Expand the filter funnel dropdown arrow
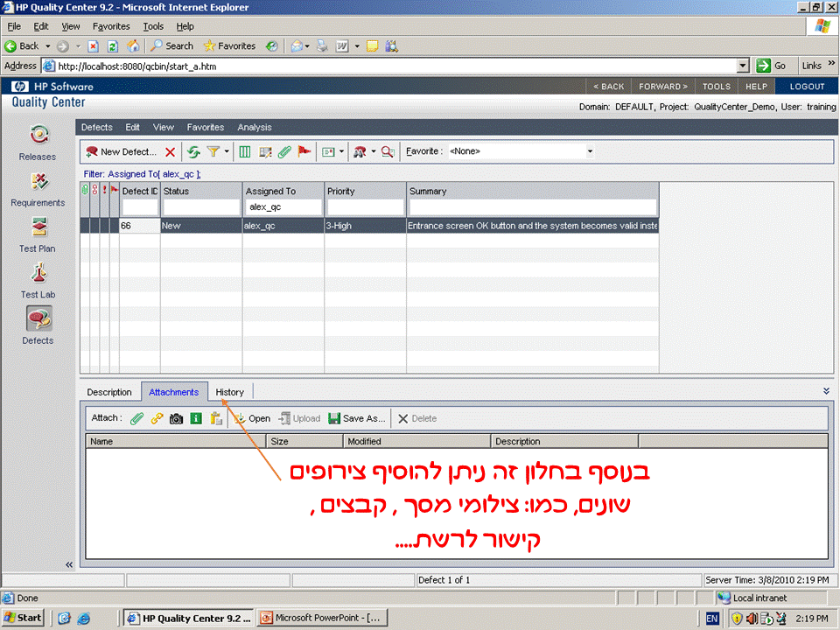The width and height of the screenshot is (840, 630). click(227, 151)
